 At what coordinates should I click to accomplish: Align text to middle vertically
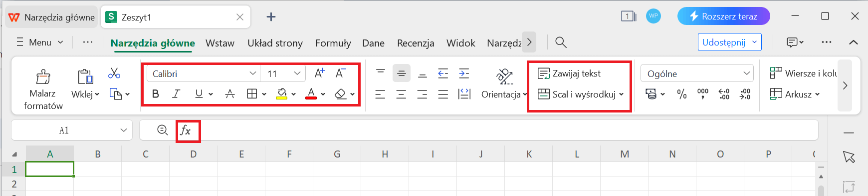[402, 73]
